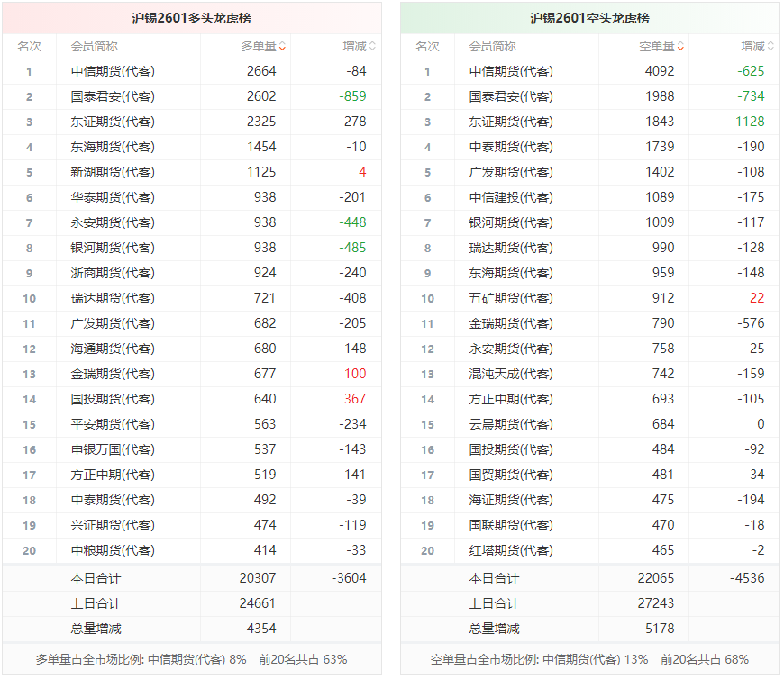Image resolution: width=784 pixels, height=679 pixels.
Task: Select 申银万国(代客) row name
Action: coord(113,449)
